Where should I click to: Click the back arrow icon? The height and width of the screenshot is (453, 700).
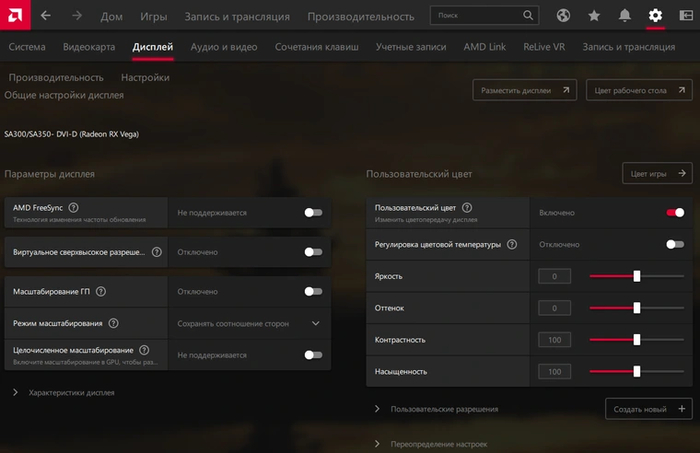pyautogui.click(x=46, y=16)
